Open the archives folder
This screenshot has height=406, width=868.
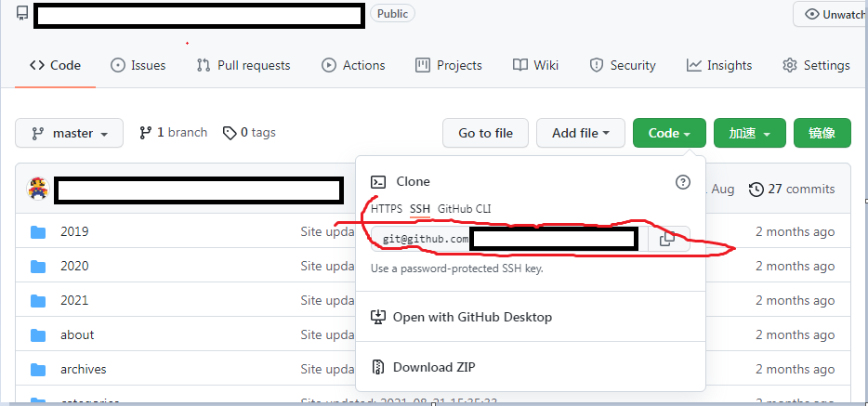coord(83,369)
